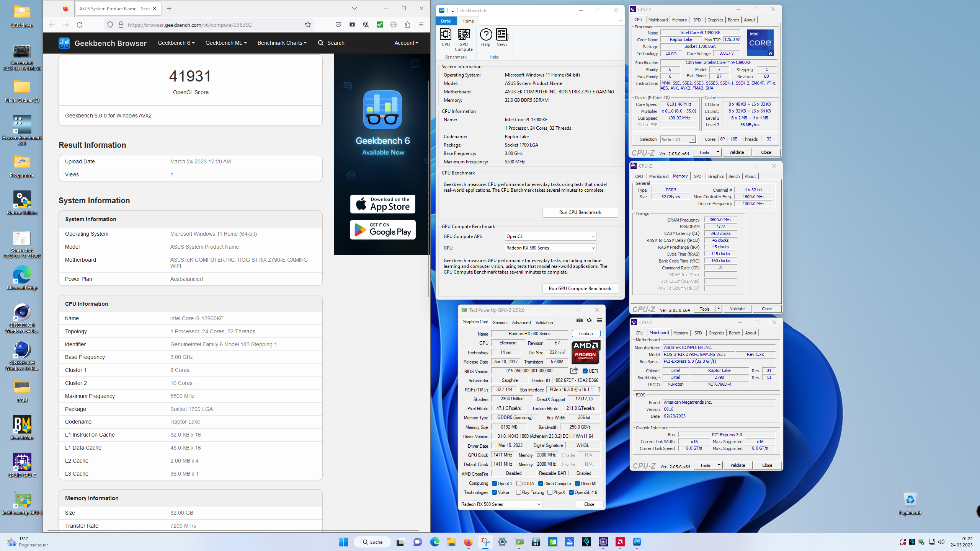Expand Tools arrow in top CPU-Z window
980x551 pixels.
click(x=718, y=152)
